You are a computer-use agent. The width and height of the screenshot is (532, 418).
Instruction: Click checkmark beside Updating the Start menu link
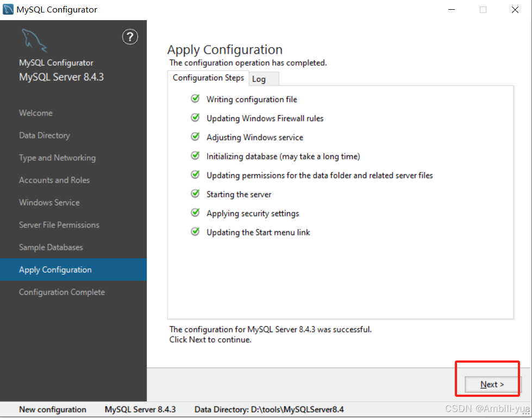point(195,232)
